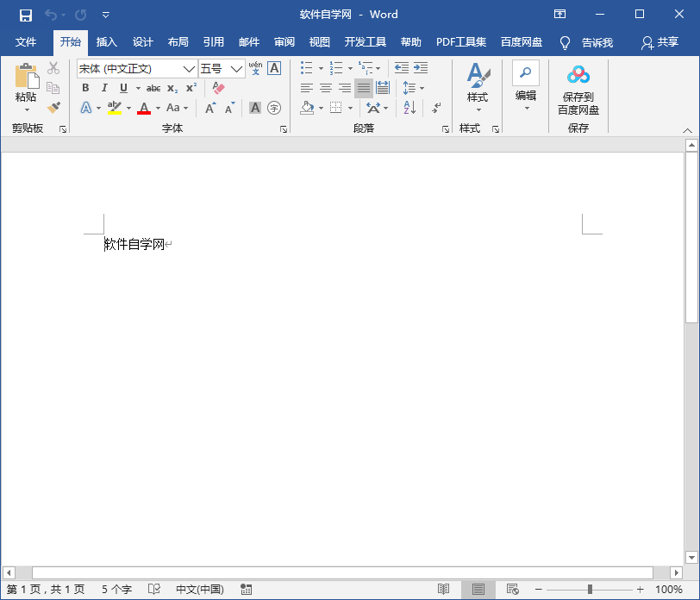Toggle bold formatting

[x=85, y=88]
